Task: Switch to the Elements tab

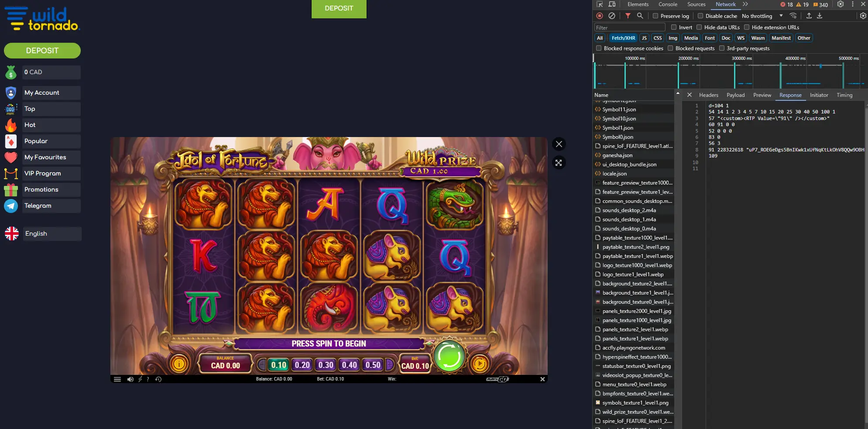Action: [x=638, y=4]
